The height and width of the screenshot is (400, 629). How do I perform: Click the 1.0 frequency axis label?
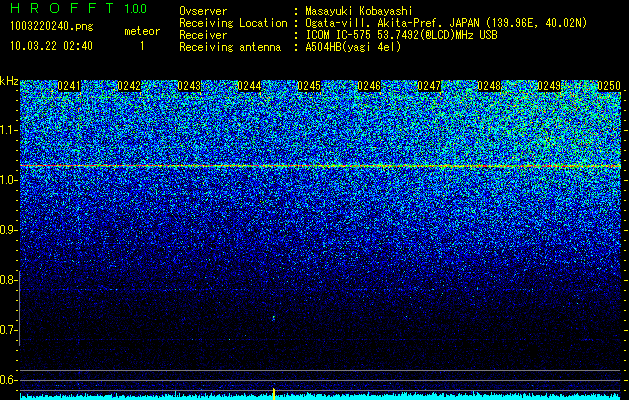click(x=8, y=181)
